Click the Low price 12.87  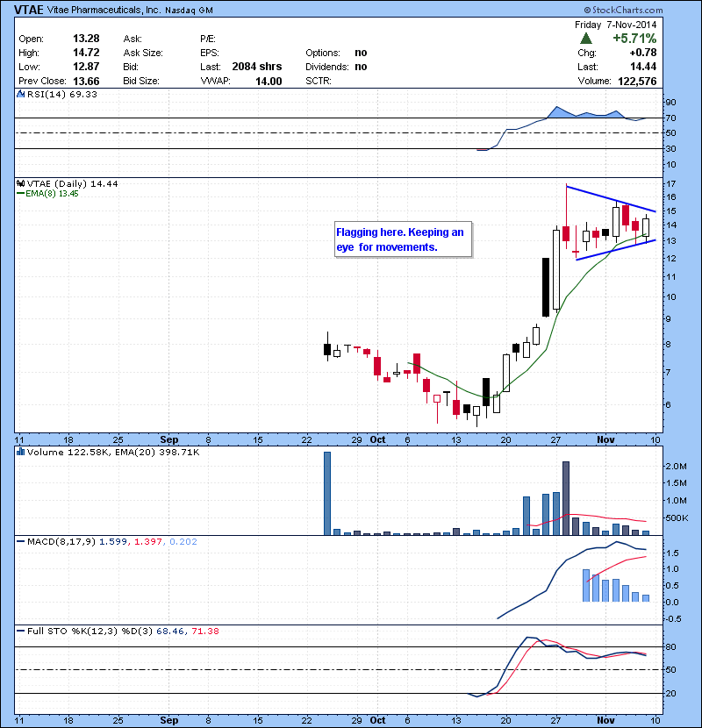[86, 67]
